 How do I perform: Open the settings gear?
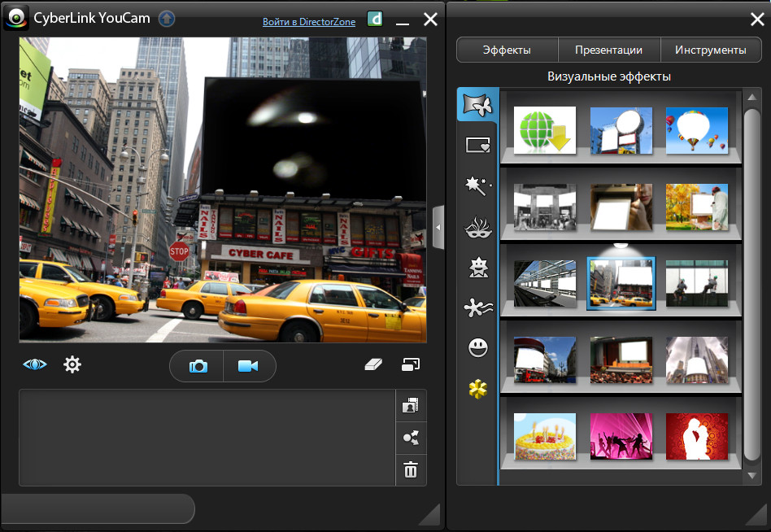coord(72,364)
